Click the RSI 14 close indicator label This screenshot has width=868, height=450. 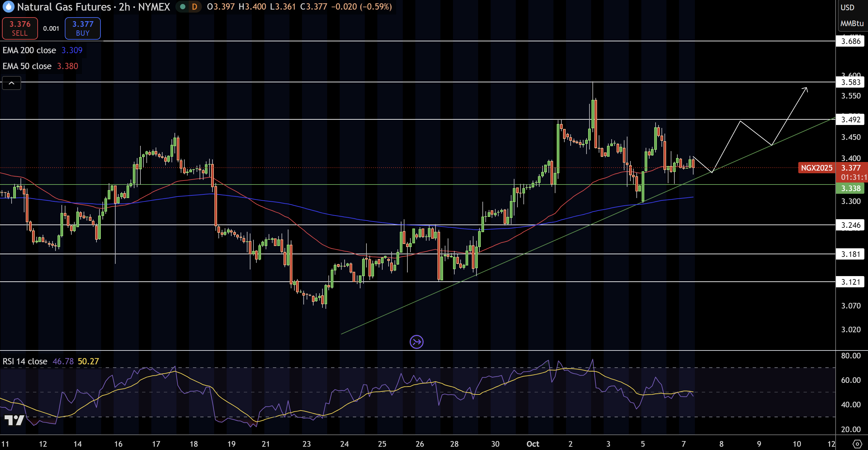point(25,361)
